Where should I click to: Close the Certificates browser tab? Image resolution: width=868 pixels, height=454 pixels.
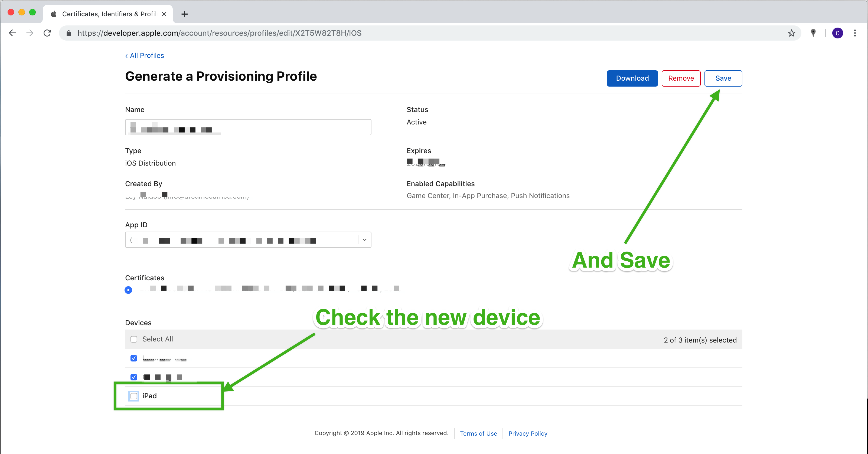pyautogui.click(x=164, y=14)
